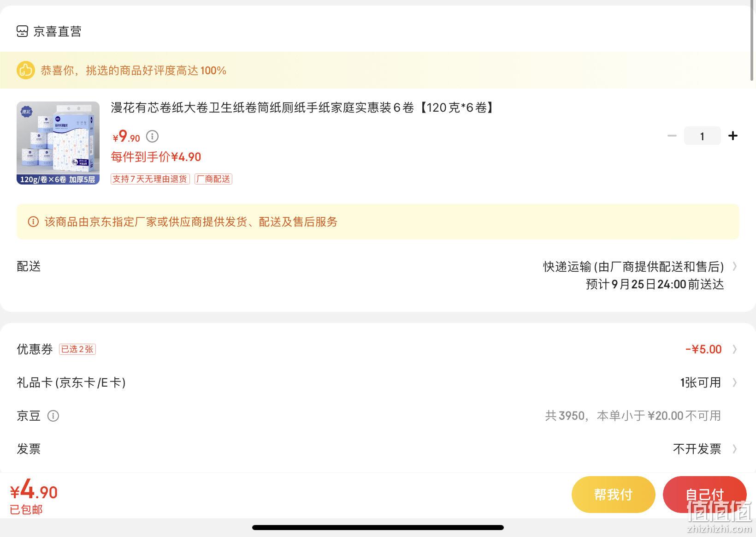Open the toilet paper product thumbnail
Screen dimensions: 756x537
pyautogui.click(x=58, y=143)
